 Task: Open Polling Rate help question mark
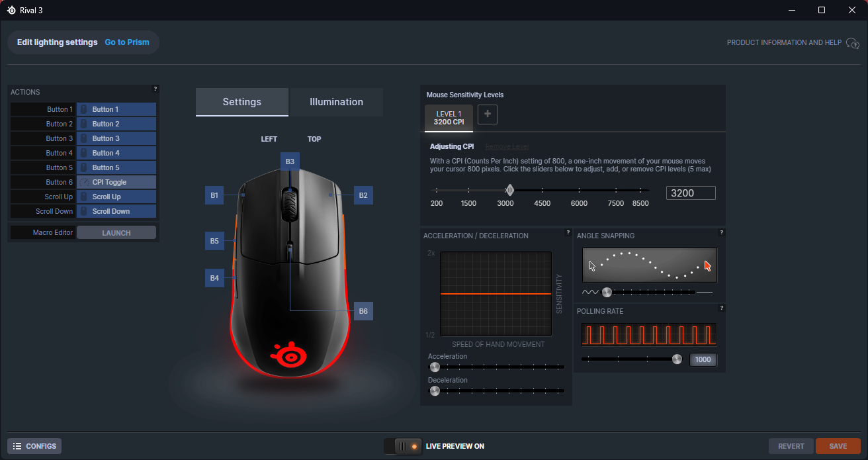pos(721,308)
